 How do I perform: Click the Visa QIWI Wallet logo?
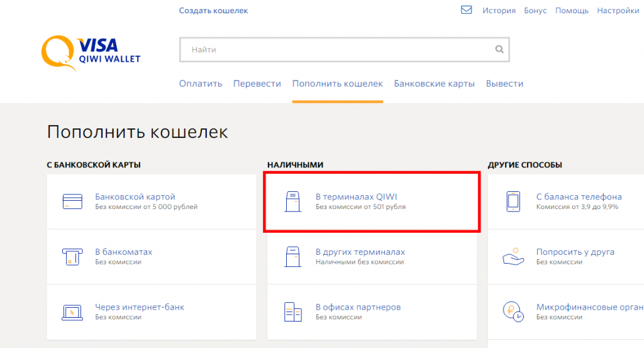point(91,53)
